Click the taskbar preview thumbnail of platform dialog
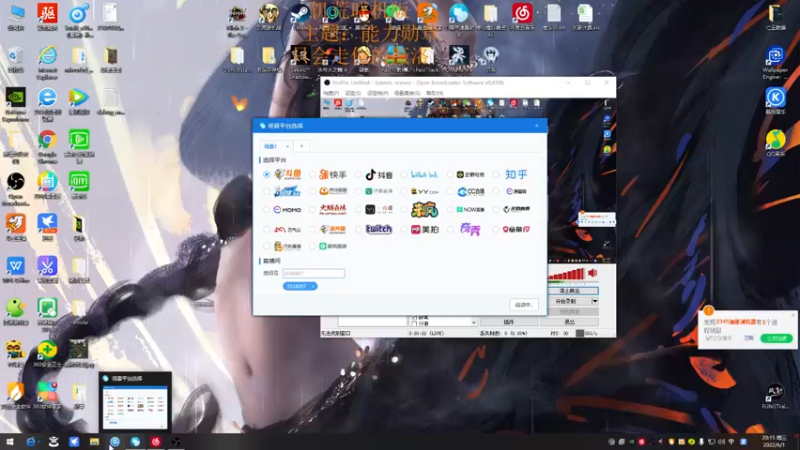 (x=135, y=401)
